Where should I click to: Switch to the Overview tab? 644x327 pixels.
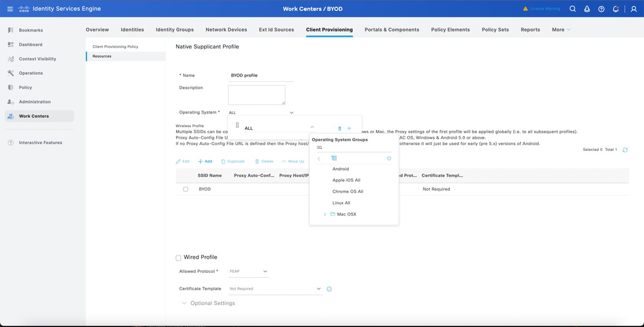[x=97, y=30]
